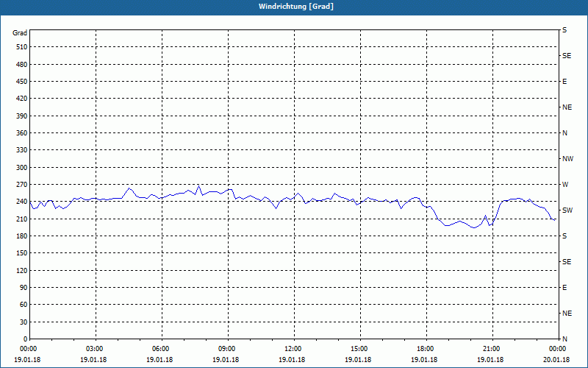Click the E compass label beside 450 gridline
The height and width of the screenshot is (368, 588).
pos(564,82)
